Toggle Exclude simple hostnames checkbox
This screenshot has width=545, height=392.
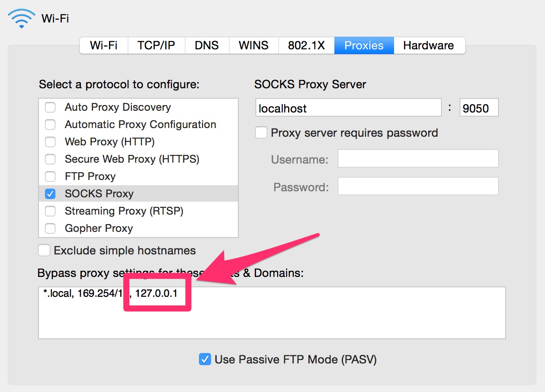[x=44, y=251]
